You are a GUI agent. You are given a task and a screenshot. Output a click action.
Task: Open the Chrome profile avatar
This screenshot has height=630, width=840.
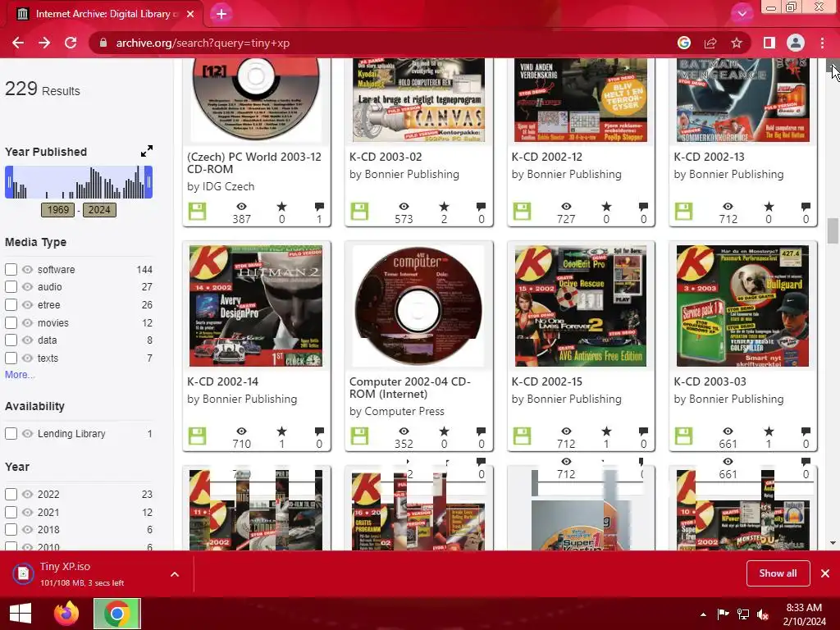pos(796,43)
